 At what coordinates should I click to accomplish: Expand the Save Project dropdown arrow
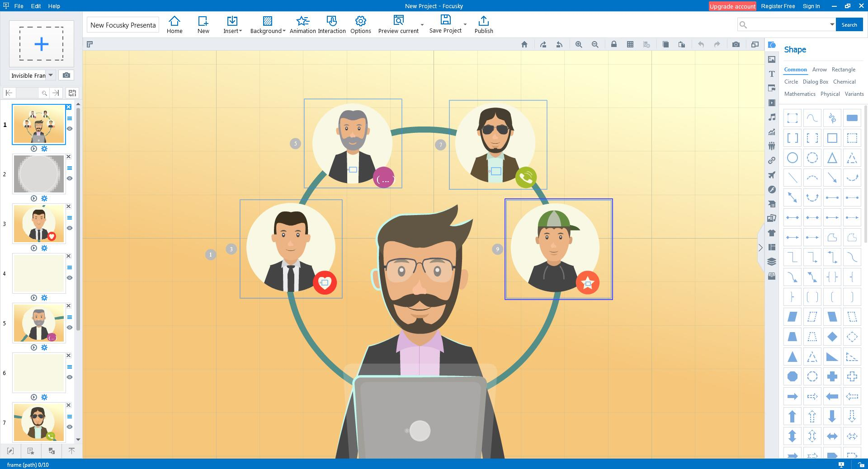465,25
